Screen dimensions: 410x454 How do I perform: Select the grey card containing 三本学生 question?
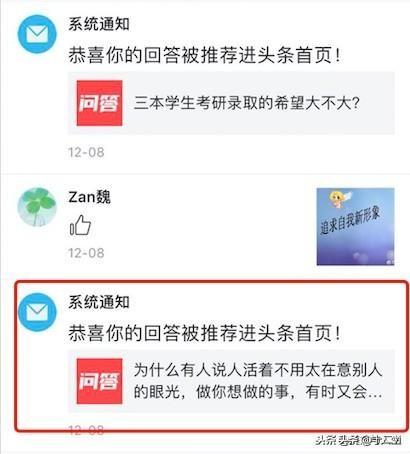231,103
